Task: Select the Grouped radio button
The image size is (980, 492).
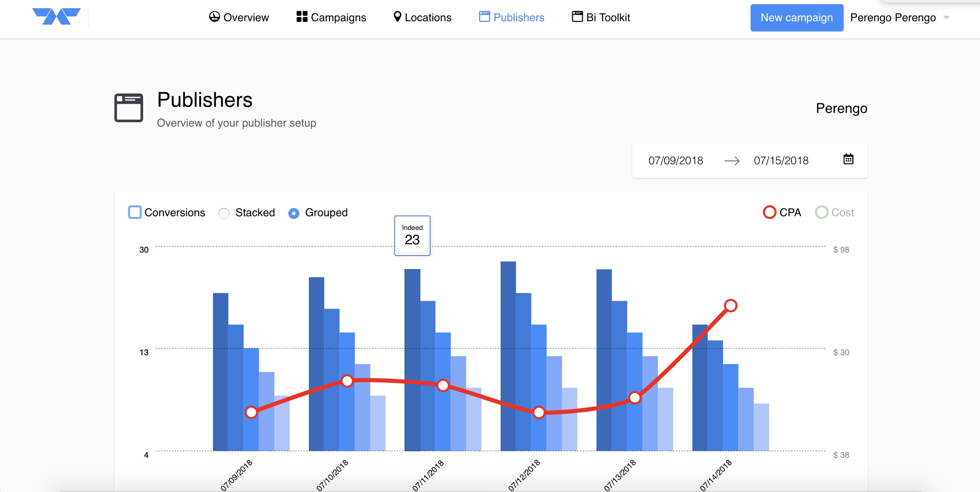Action: [293, 213]
